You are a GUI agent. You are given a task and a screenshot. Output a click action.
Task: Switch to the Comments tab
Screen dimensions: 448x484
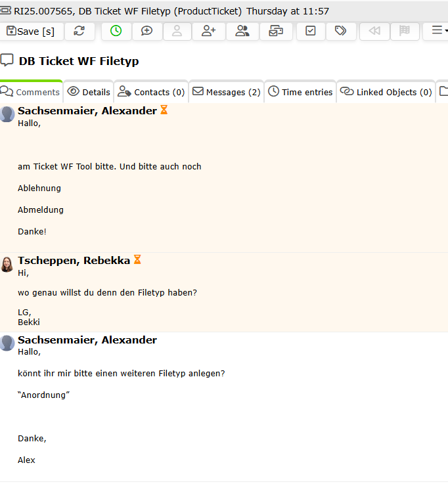[x=31, y=92]
